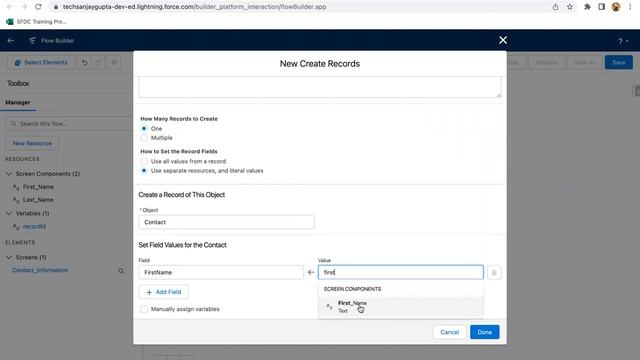Image resolution: width=640 pixels, height=360 pixels.
Task: Open the recordId variable
Action: click(x=34, y=226)
